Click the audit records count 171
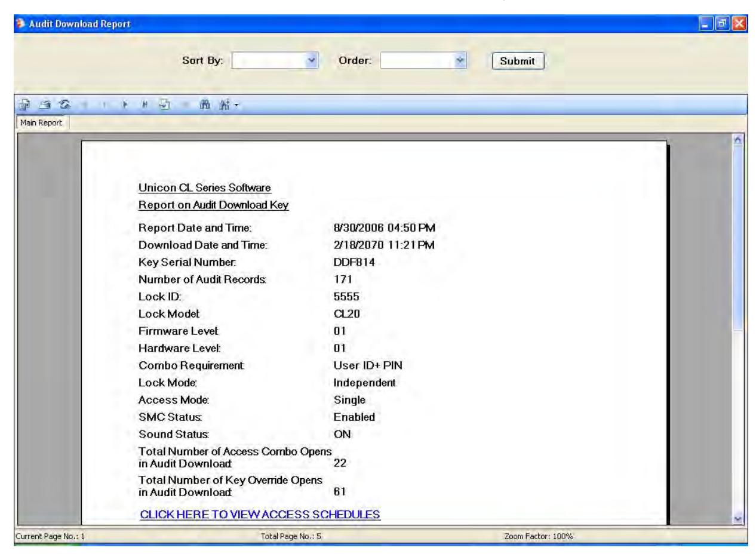Image resolution: width=756 pixels, height=560 pixels. coord(342,278)
